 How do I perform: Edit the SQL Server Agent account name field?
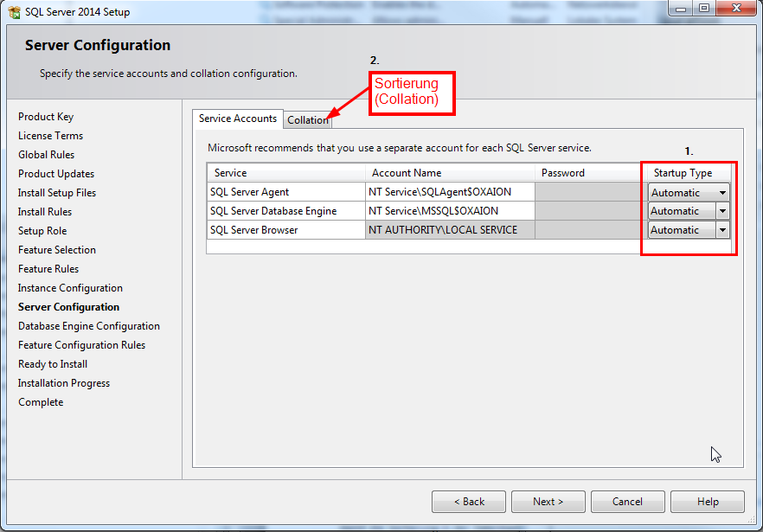pos(450,192)
